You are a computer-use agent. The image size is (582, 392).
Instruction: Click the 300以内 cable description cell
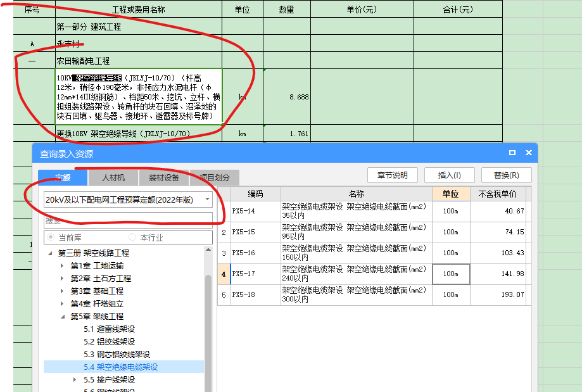[357, 294]
